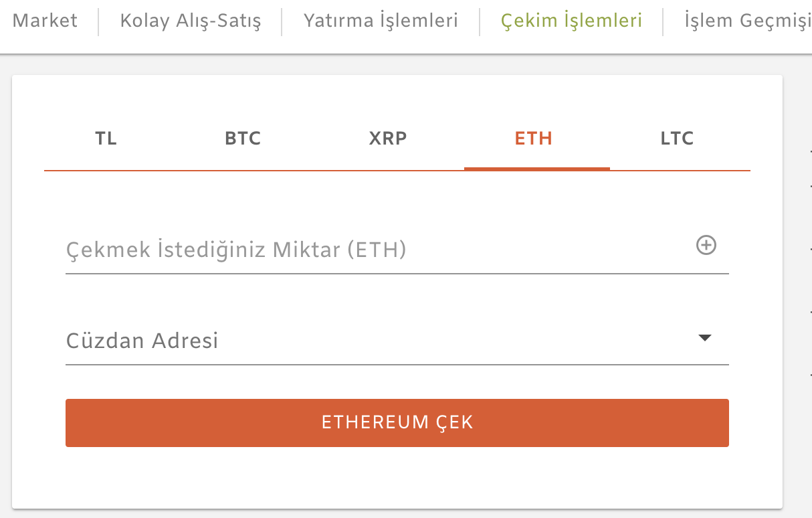Switch to the LTC tab

(x=677, y=139)
